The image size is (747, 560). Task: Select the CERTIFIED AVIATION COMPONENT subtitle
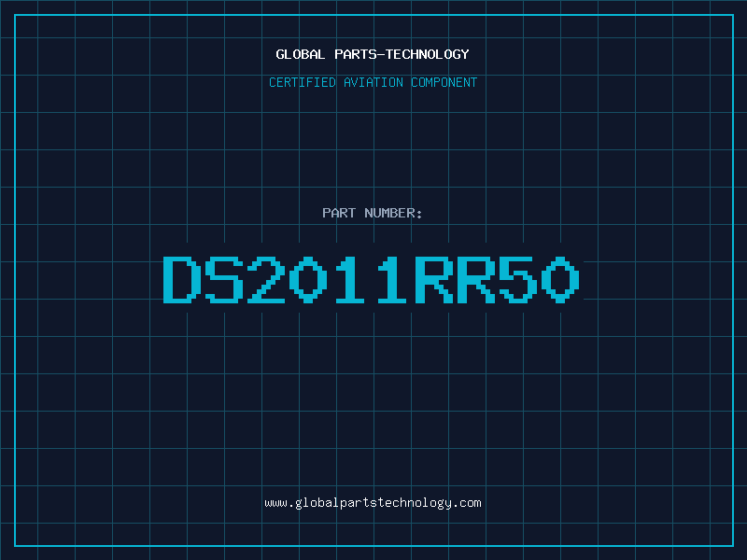pos(373,82)
